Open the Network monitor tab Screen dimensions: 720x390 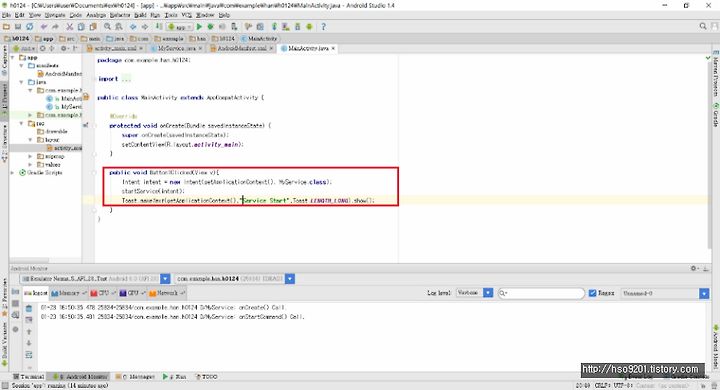point(167,293)
